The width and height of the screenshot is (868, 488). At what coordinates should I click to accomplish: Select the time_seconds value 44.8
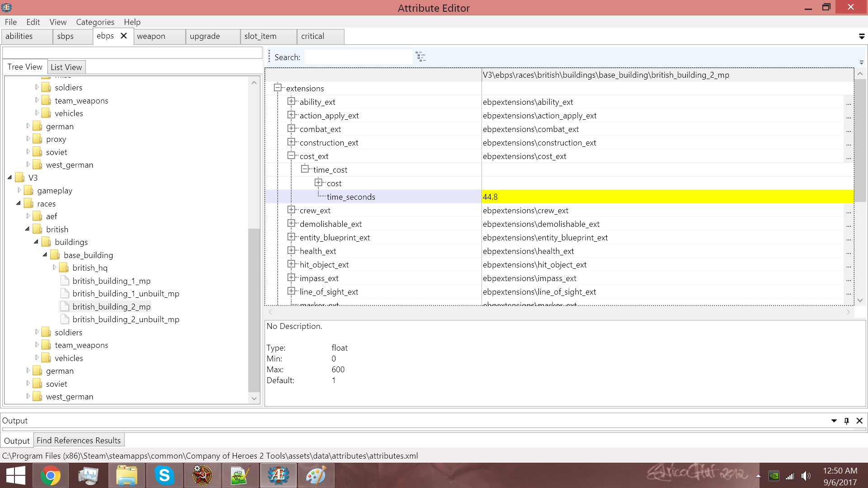[667, 197]
